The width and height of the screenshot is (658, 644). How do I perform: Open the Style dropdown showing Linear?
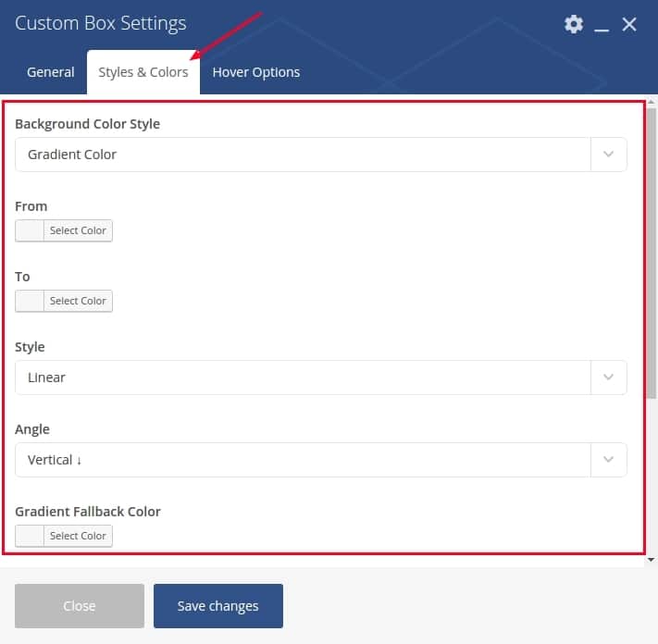point(321,378)
